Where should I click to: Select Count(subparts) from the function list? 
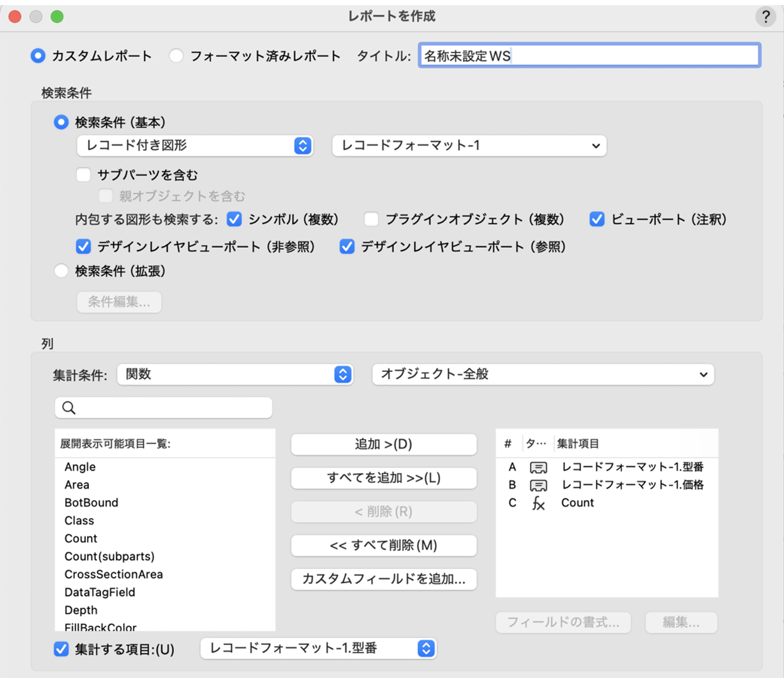(109, 556)
